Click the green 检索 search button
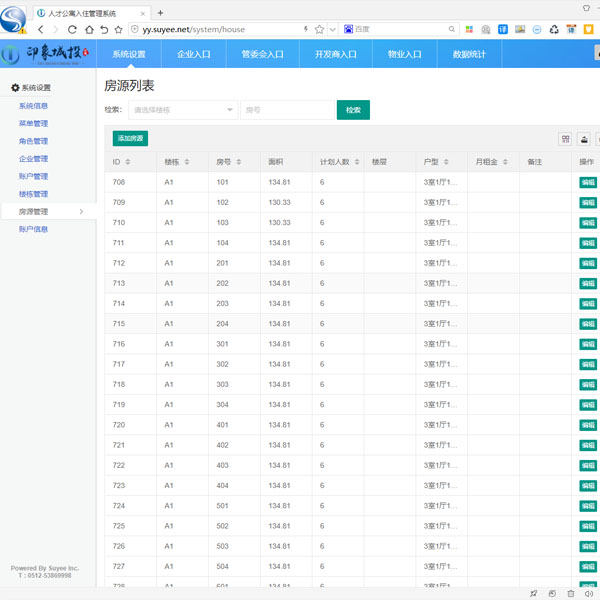The width and height of the screenshot is (600, 600). coord(353,110)
